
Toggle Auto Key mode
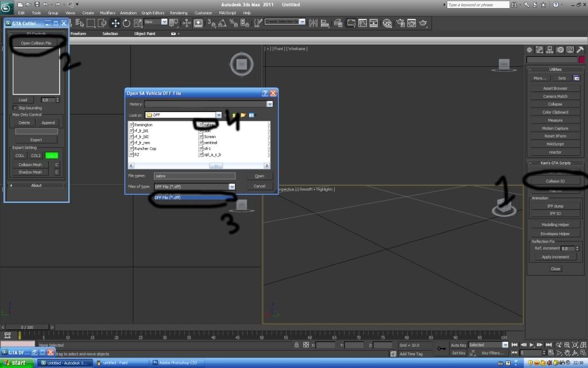pos(458,345)
